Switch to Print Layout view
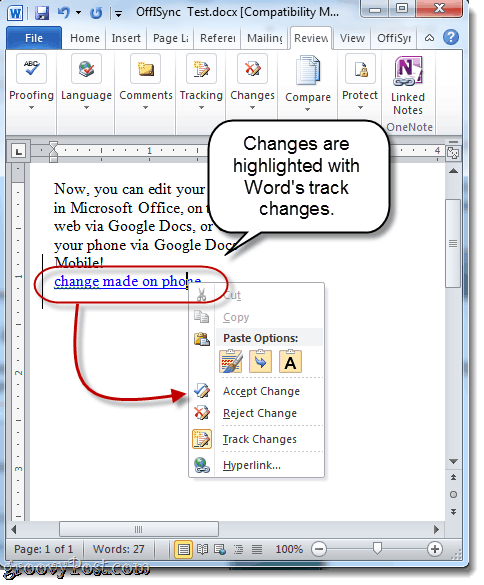Screen dimensions: 484x585 point(183,550)
